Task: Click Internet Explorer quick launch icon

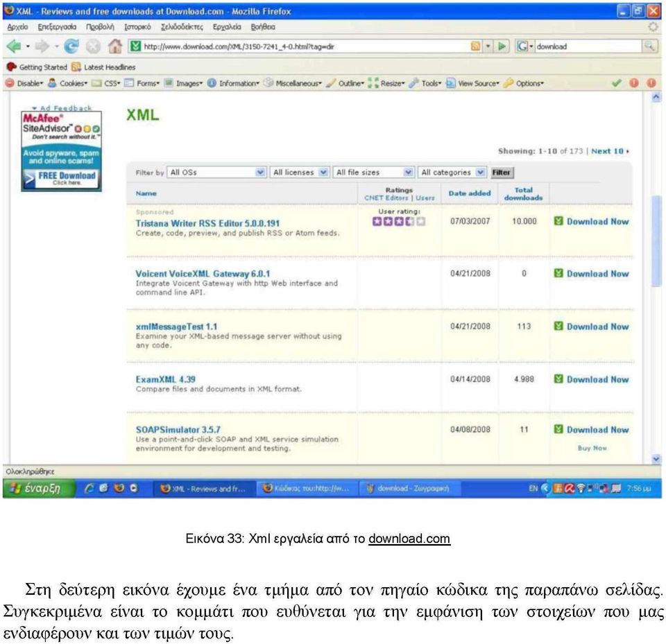Action: click(x=89, y=488)
